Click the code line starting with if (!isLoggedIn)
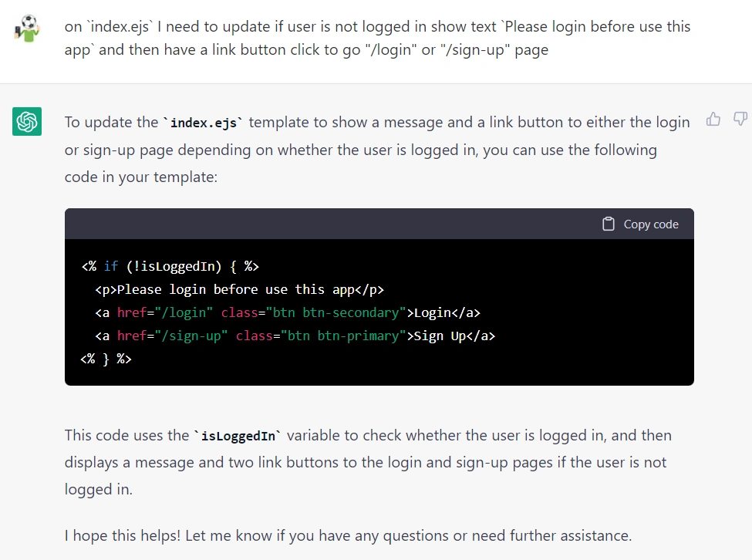 coord(170,266)
